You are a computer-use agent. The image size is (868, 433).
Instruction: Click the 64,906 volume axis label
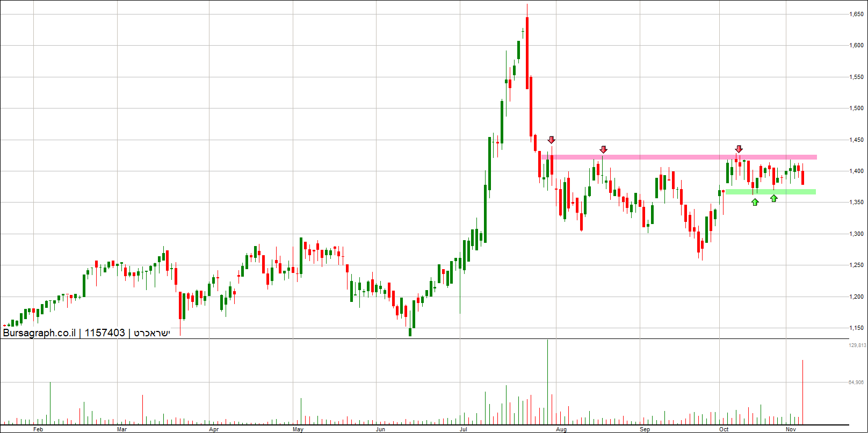tap(857, 383)
